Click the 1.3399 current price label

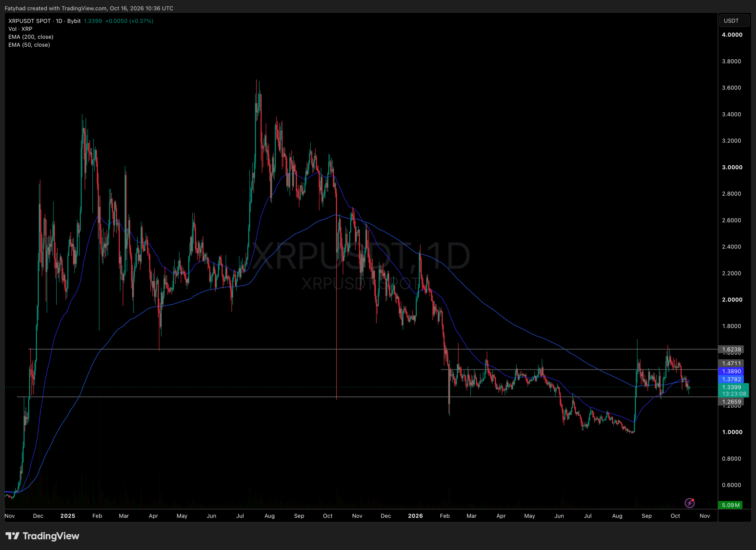731,387
